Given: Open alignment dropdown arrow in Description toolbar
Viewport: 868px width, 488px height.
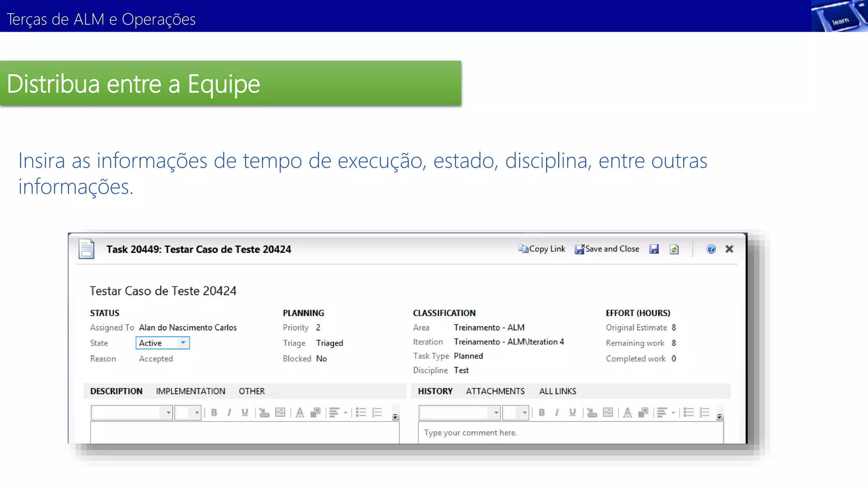Looking at the screenshot, I should [346, 413].
